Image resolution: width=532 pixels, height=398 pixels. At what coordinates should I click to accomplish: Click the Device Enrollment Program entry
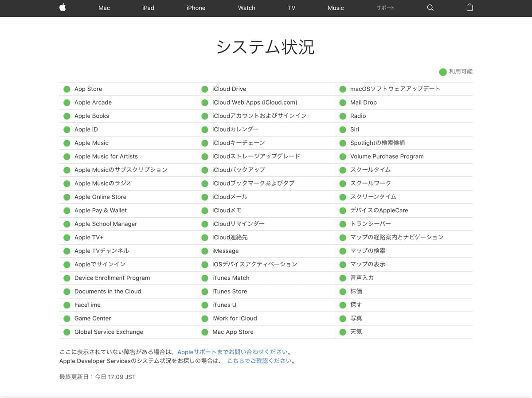pyautogui.click(x=112, y=278)
